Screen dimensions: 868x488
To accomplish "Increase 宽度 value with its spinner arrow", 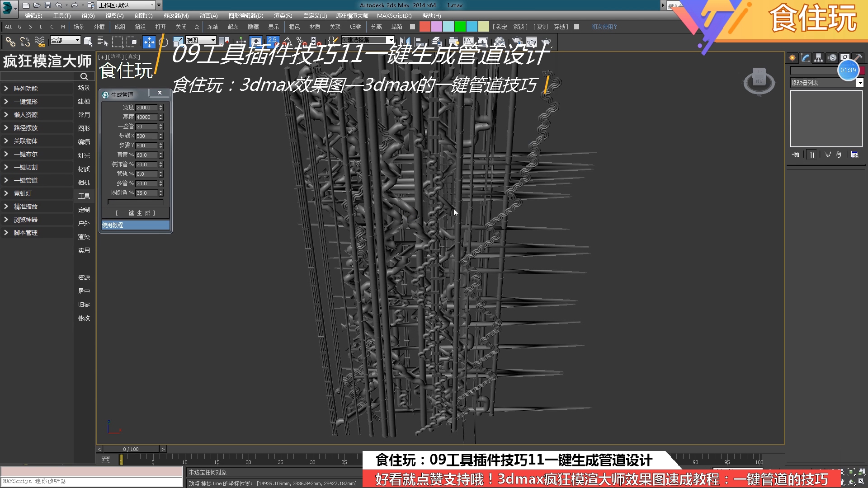I will 160,106.
